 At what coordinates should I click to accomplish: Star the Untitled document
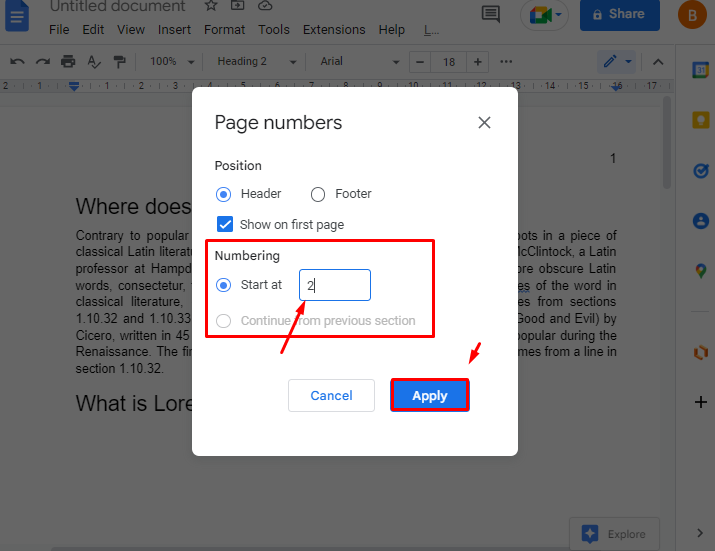click(x=211, y=6)
